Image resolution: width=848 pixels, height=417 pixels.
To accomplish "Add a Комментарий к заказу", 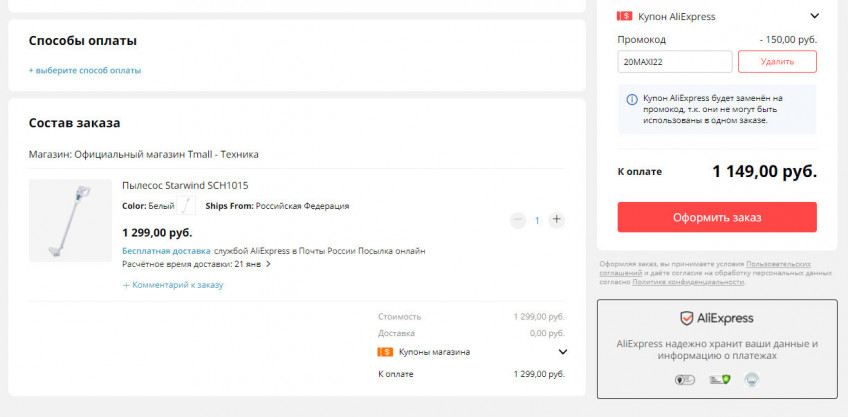I will 173,285.
